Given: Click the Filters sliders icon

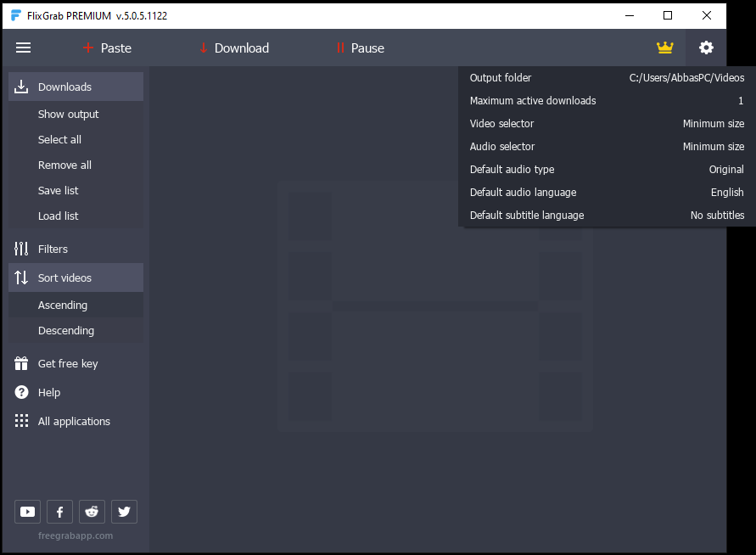Looking at the screenshot, I should [21, 249].
